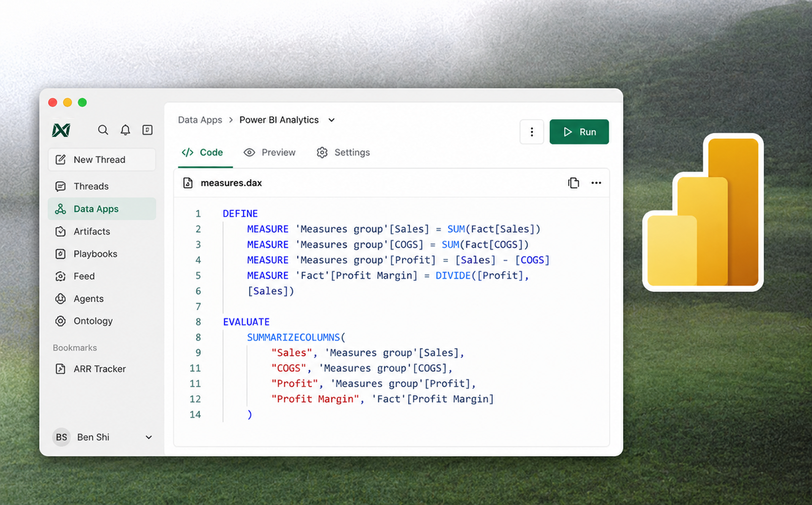Screen dimensions: 812x505
Task: Click the Threads chat icon
Action: 61,186
